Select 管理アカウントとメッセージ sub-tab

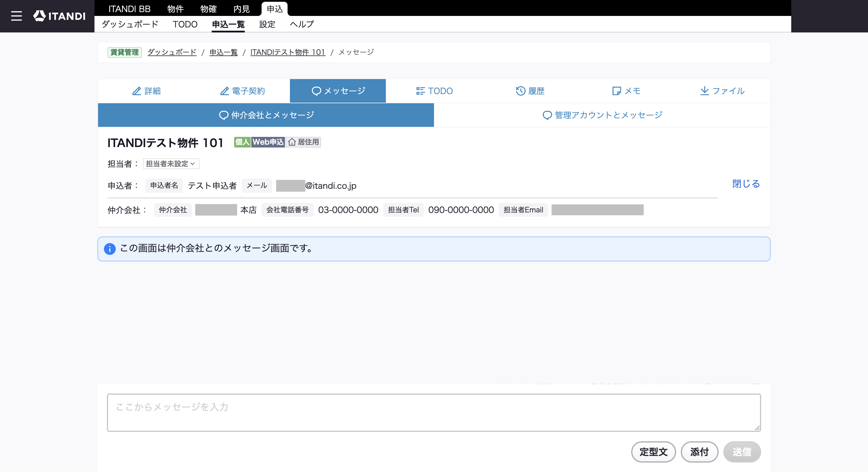[x=602, y=115]
